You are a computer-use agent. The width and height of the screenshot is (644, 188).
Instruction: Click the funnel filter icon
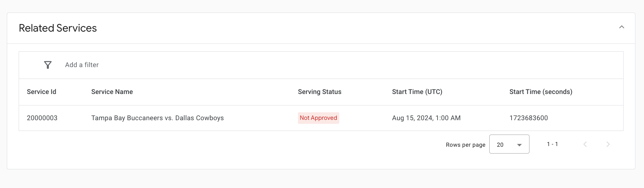click(48, 65)
